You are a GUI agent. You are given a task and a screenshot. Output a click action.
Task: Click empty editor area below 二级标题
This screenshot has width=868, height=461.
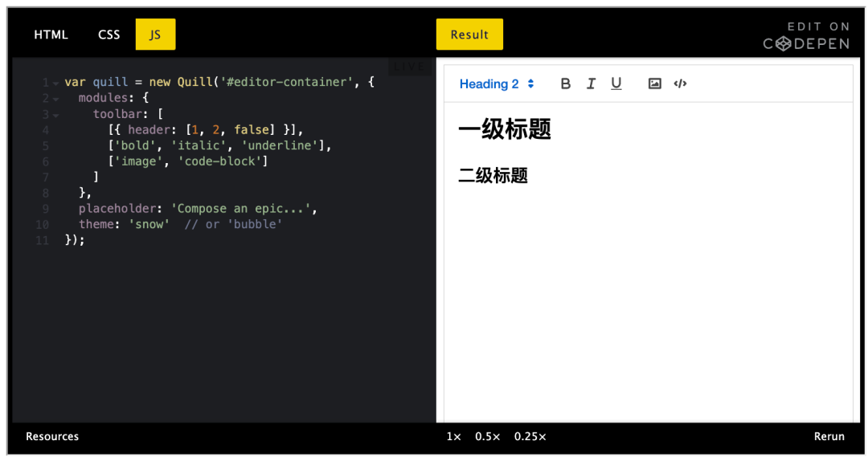tap(648, 304)
